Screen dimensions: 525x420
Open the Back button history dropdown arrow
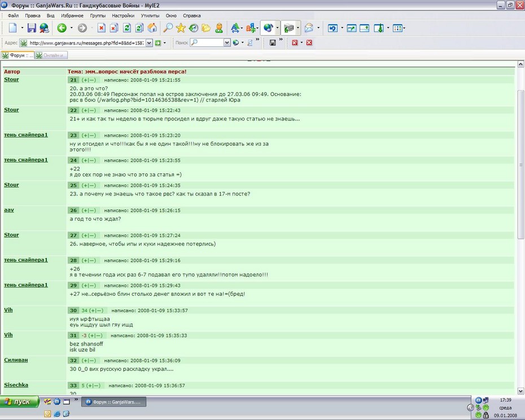(71, 28)
